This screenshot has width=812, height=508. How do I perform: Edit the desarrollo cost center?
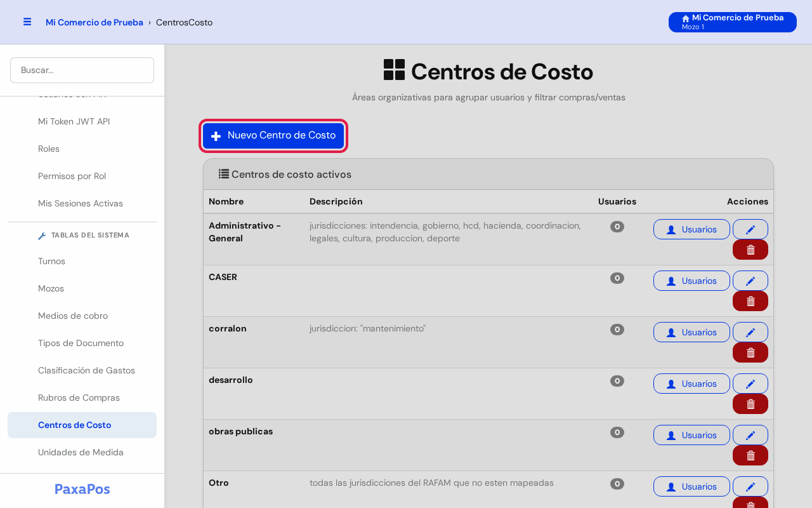(750, 384)
